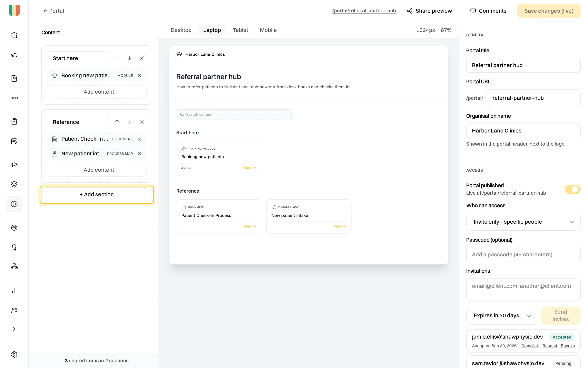This screenshot has width=588, height=368.
Task: Open the org chart icon in sidebar
Action: tap(14, 267)
